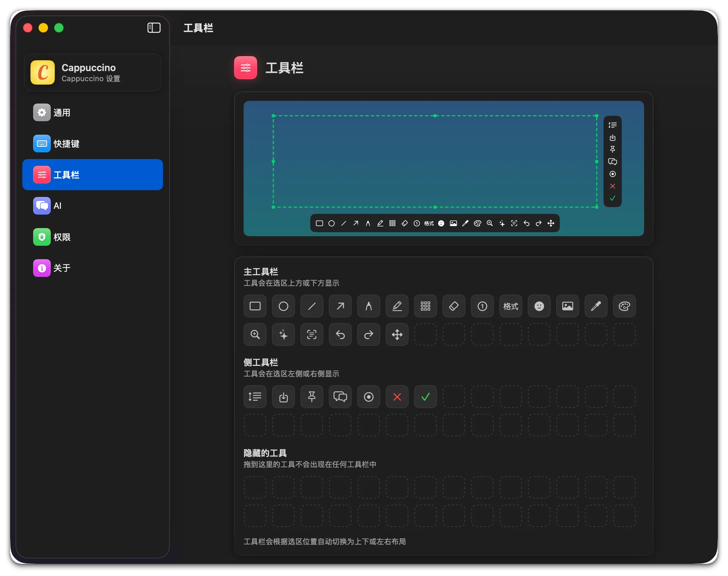This screenshot has height=576, width=728.
Task: Pick the highlighter pen tile
Action: coord(397,306)
